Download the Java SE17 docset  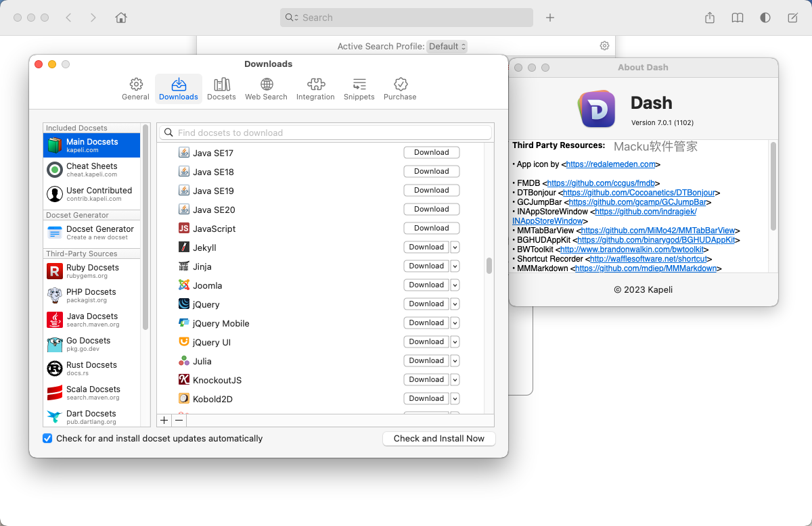pyautogui.click(x=432, y=153)
